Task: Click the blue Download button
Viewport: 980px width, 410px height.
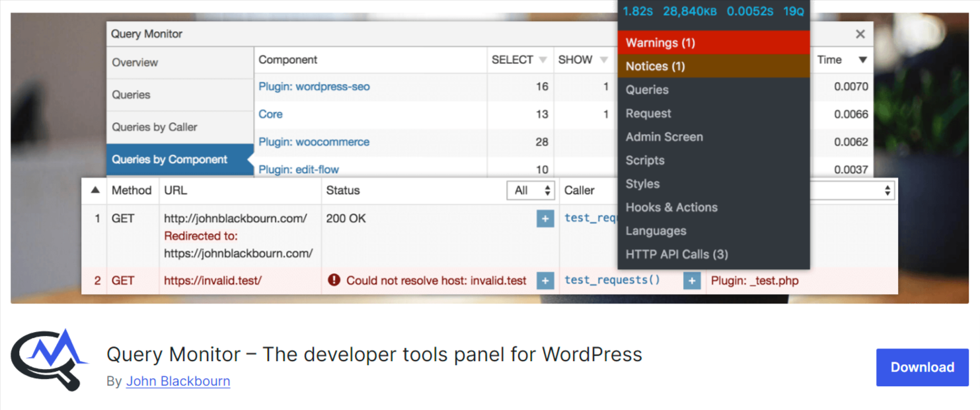Action: click(922, 368)
